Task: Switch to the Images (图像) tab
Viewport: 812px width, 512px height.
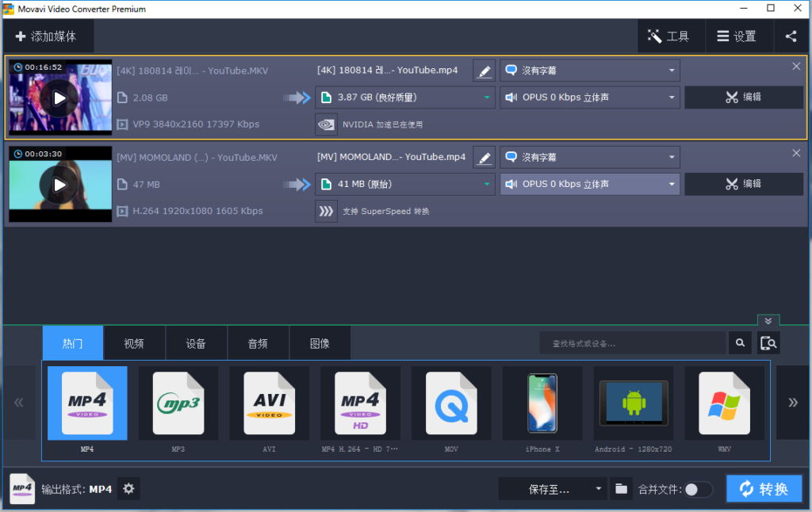Action: [x=320, y=342]
